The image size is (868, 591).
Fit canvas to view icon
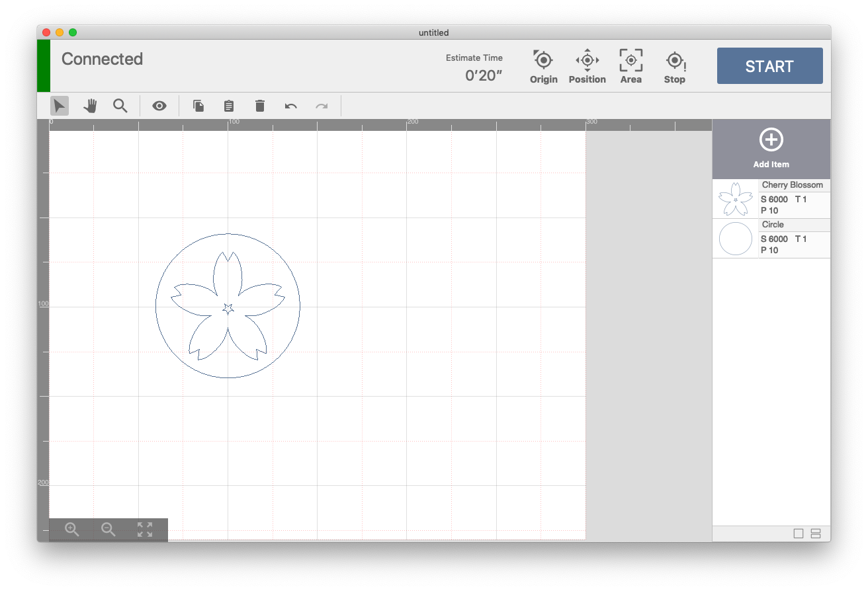pyautogui.click(x=145, y=530)
